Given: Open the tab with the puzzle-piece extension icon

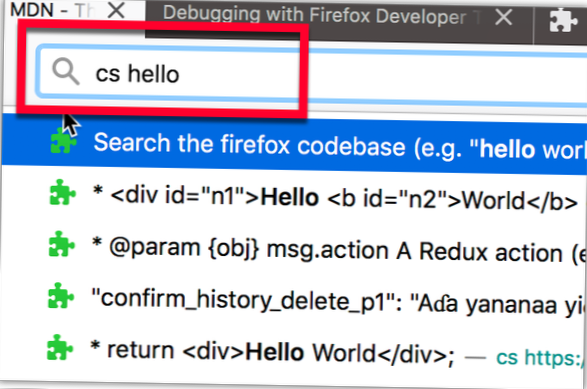Looking at the screenshot, I should [563, 20].
